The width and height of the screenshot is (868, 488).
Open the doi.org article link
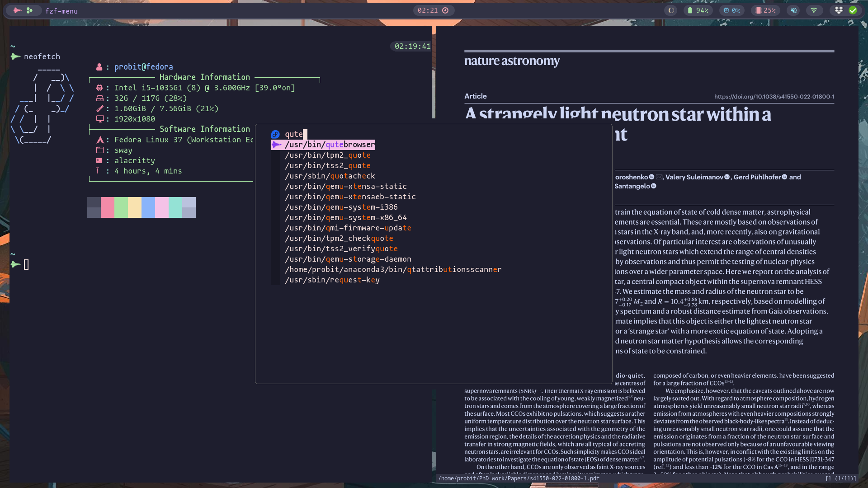point(774,97)
